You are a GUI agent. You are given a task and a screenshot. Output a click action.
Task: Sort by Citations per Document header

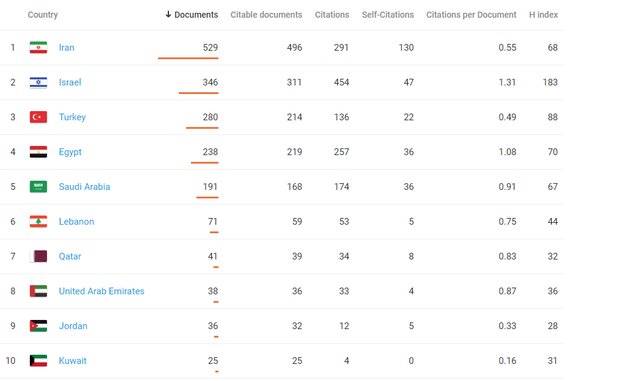click(x=471, y=15)
